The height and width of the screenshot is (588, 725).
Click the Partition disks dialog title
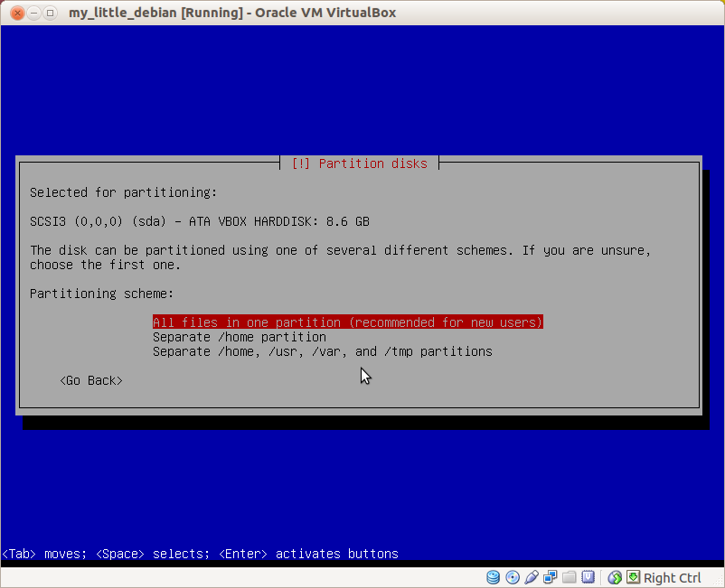click(x=359, y=163)
